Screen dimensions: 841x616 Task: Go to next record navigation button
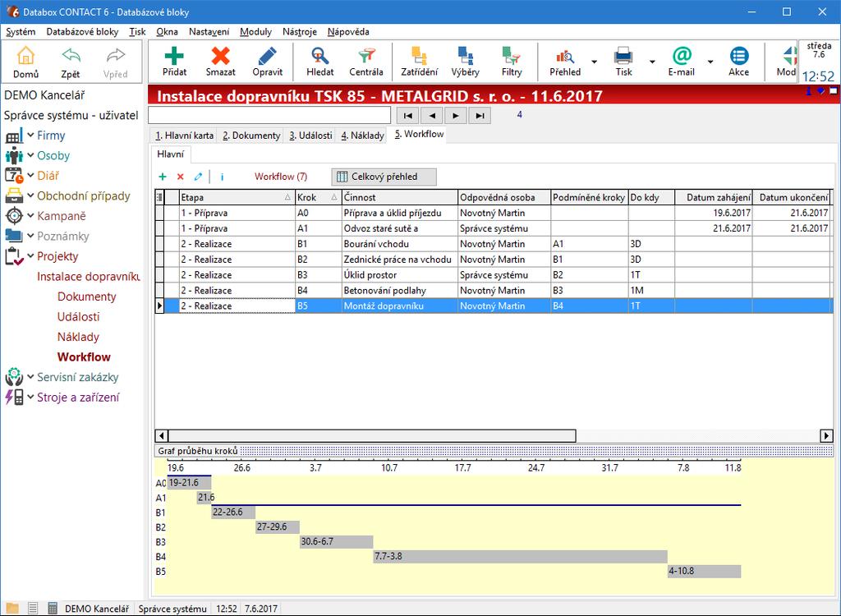[x=455, y=115]
